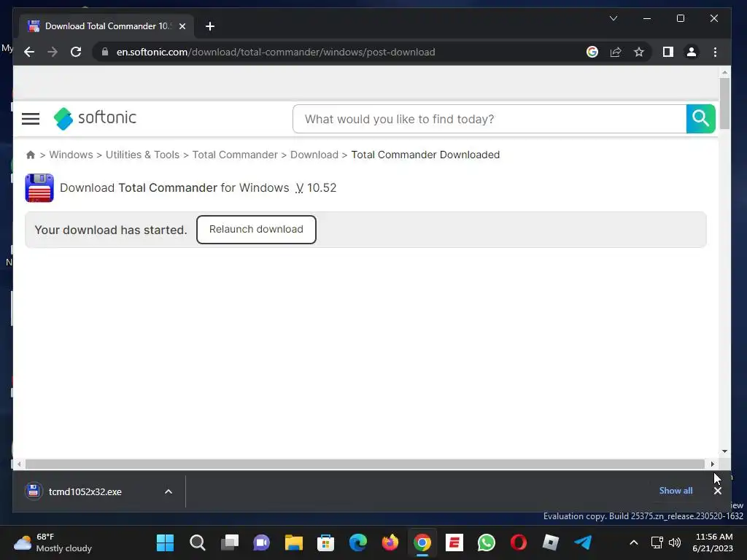
Task: Switch to Chrome in taskbar
Action: pyautogui.click(x=422, y=542)
